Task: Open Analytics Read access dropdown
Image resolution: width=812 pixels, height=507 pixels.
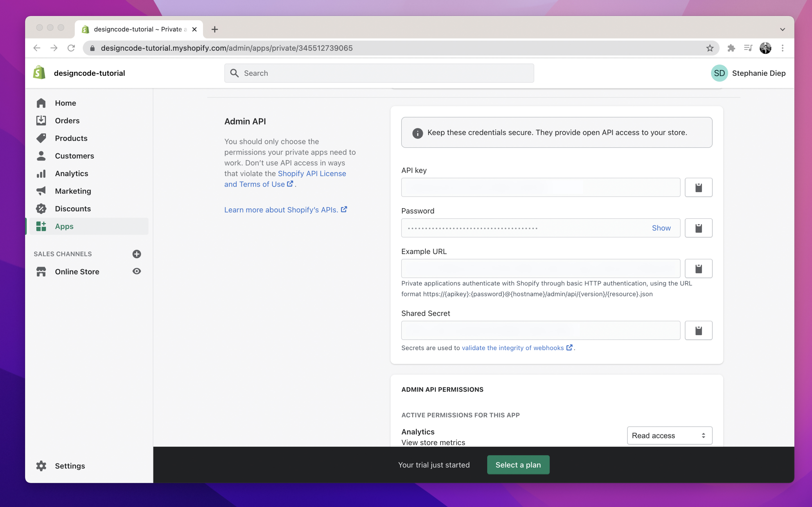Action: click(x=669, y=435)
